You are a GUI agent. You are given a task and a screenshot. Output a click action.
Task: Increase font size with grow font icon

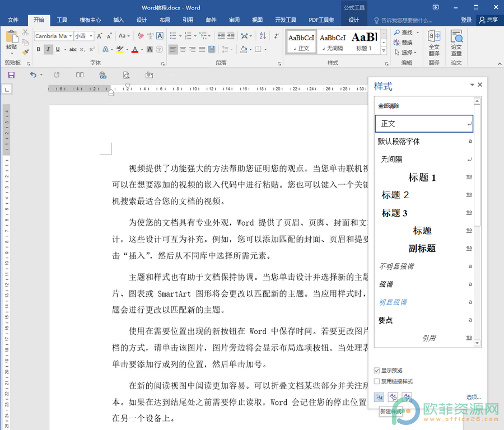[x=100, y=36]
